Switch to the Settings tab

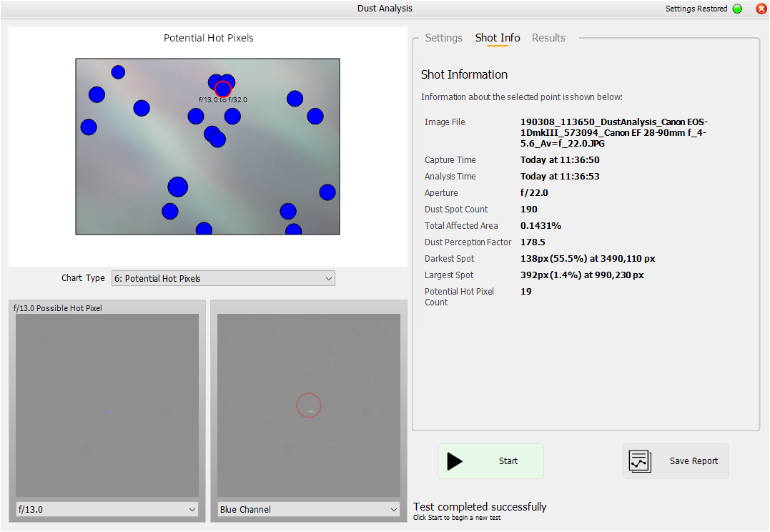click(x=443, y=38)
